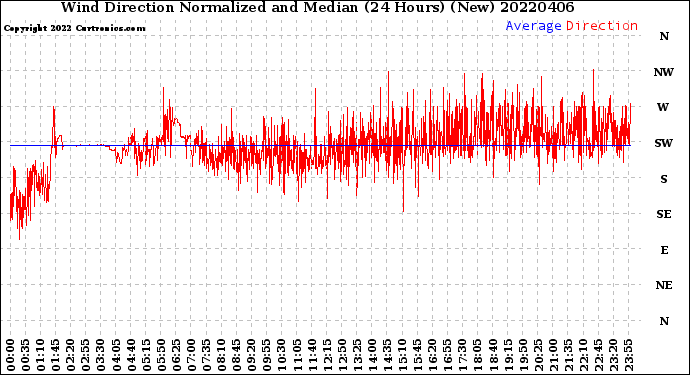Click the 18:40 time label

(493, 355)
